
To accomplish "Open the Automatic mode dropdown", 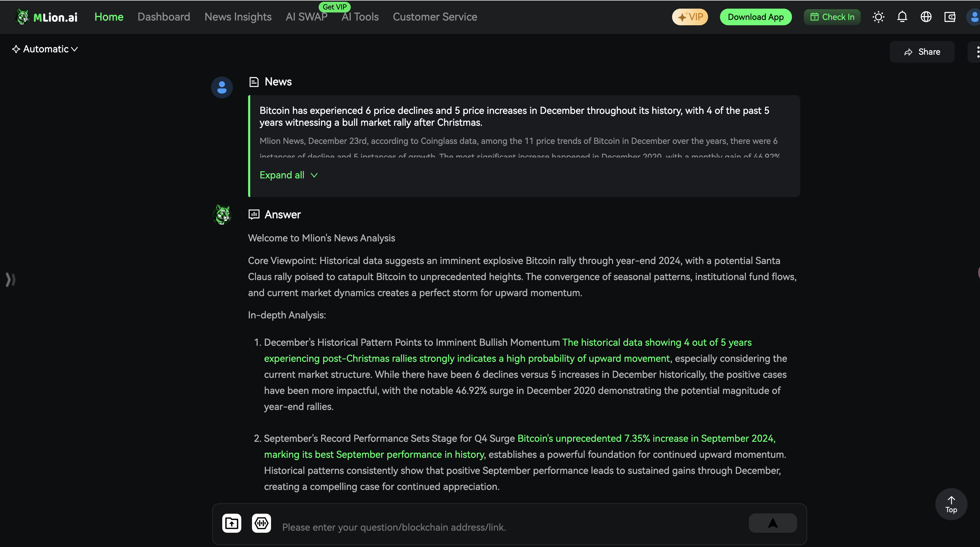I will [45, 49].
